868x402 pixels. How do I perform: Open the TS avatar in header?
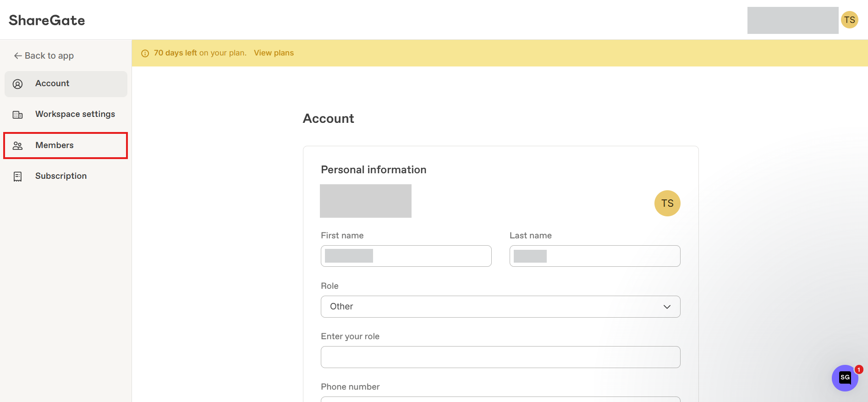click(849, 20)
